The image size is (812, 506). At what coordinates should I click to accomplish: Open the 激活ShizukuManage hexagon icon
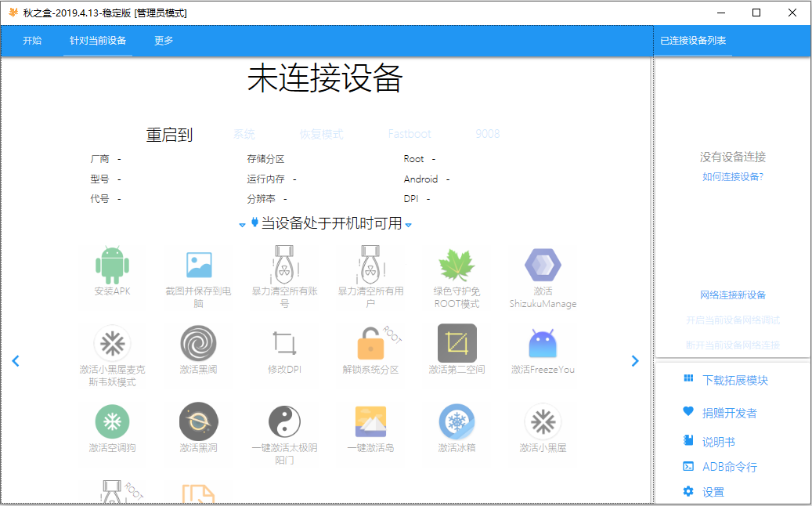click(x=543, y=265)
